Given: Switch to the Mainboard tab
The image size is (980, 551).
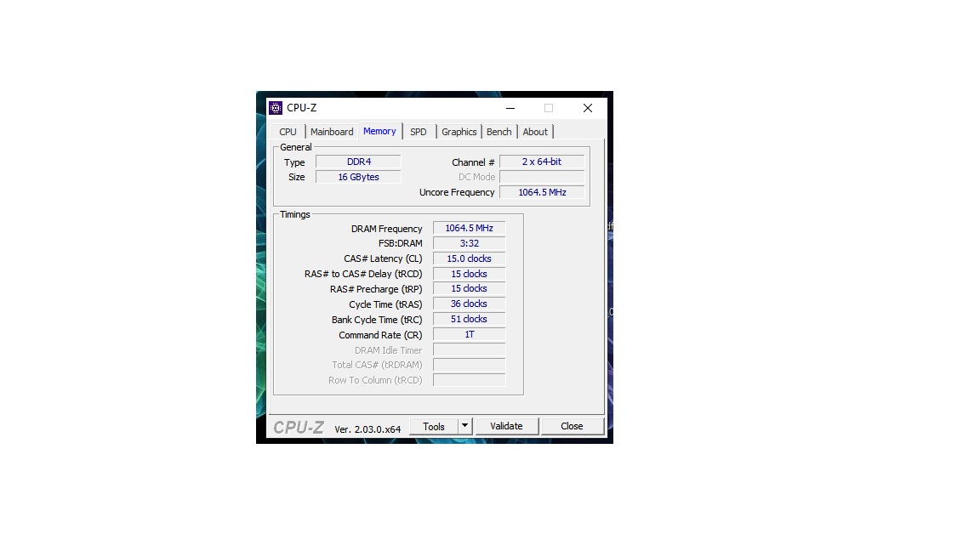Looking at the screenshot, I should [x=332, y=132].
